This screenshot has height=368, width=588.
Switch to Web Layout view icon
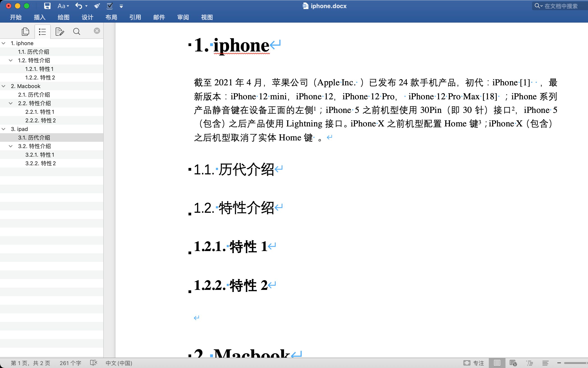[x=513, y=363]
